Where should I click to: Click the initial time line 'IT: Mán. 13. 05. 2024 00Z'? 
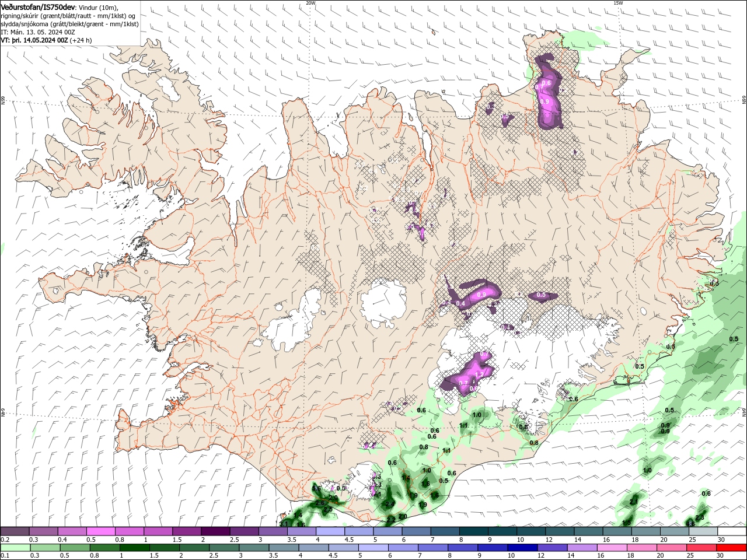coord(39,32)
